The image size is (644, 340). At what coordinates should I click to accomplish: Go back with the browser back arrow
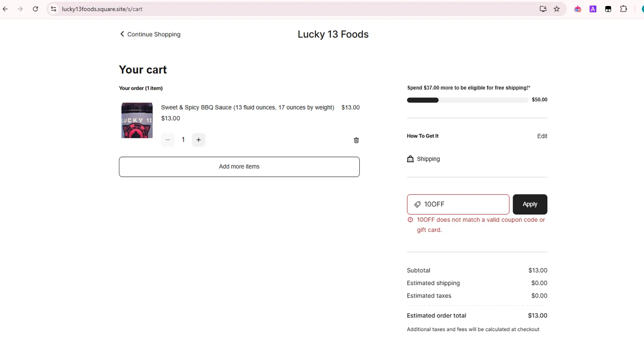coord(6,9)
